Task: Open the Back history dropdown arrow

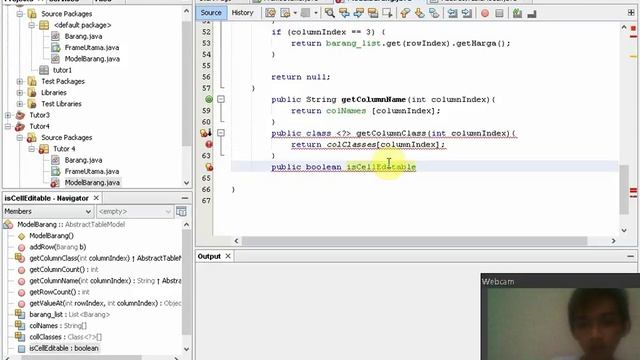Action: (296, 13)
